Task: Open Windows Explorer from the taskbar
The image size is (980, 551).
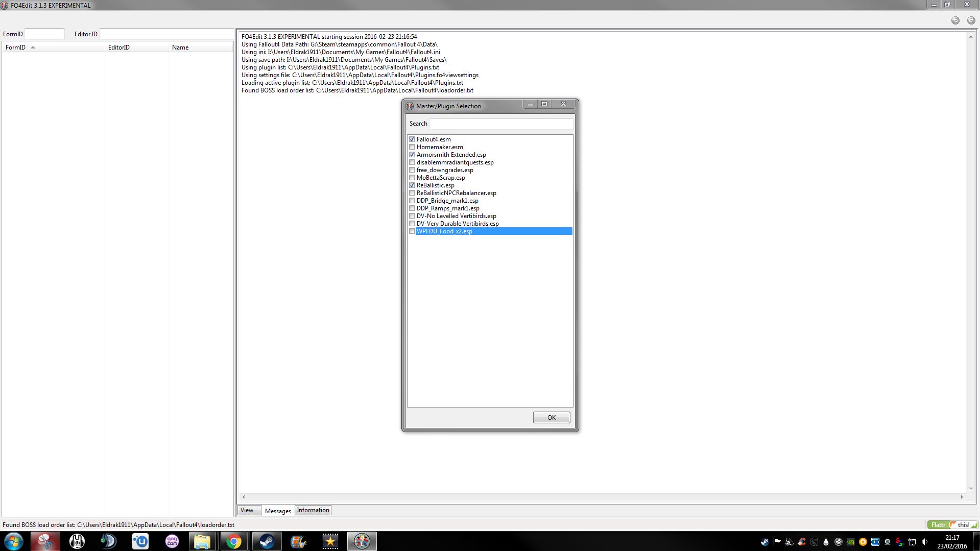Action: (x=202, y=541)
